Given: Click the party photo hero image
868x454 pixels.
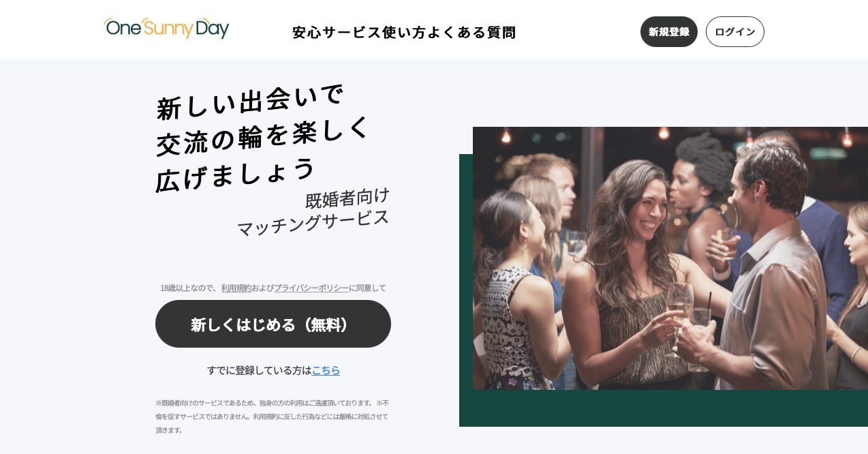Looking at the screenshot, I should click(670, 258).
